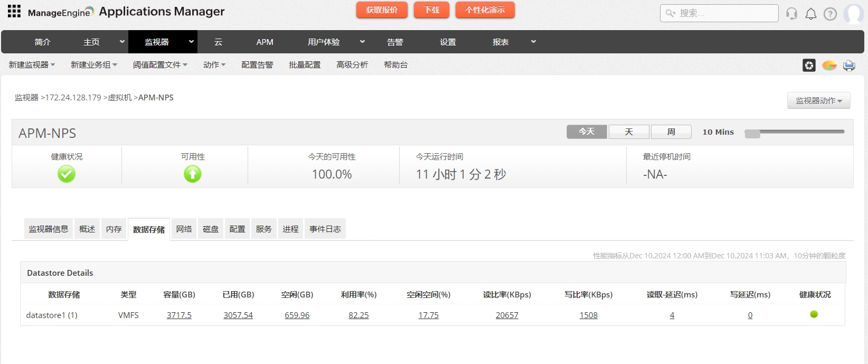Expand the 用户体验 menu dropdown arrow
Image resolution: width=868 pixels, height=364 pixels.
point(362,42)
